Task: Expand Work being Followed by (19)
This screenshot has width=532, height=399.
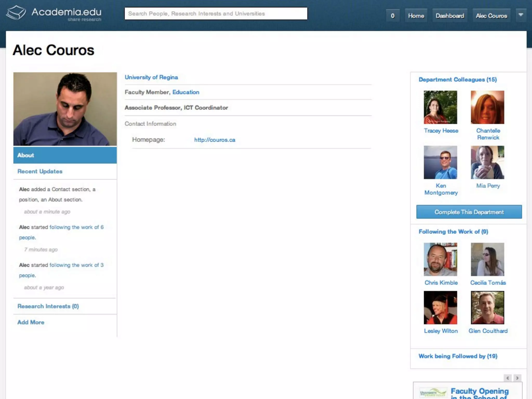Action: tap(458, 356)
